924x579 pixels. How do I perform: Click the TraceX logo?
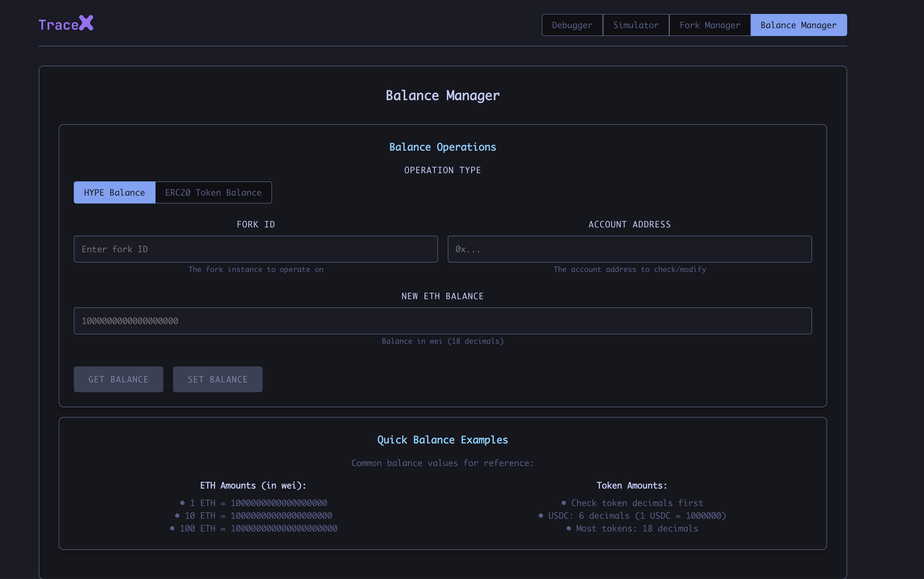[66, 24]
